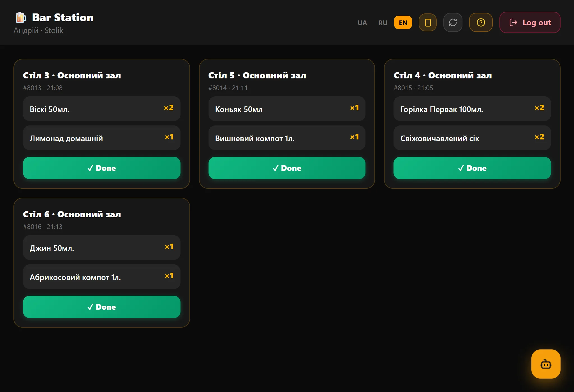The image size is (574, 392).
Task: Select the Свіжовичавлений сік item
Action: 472,138
